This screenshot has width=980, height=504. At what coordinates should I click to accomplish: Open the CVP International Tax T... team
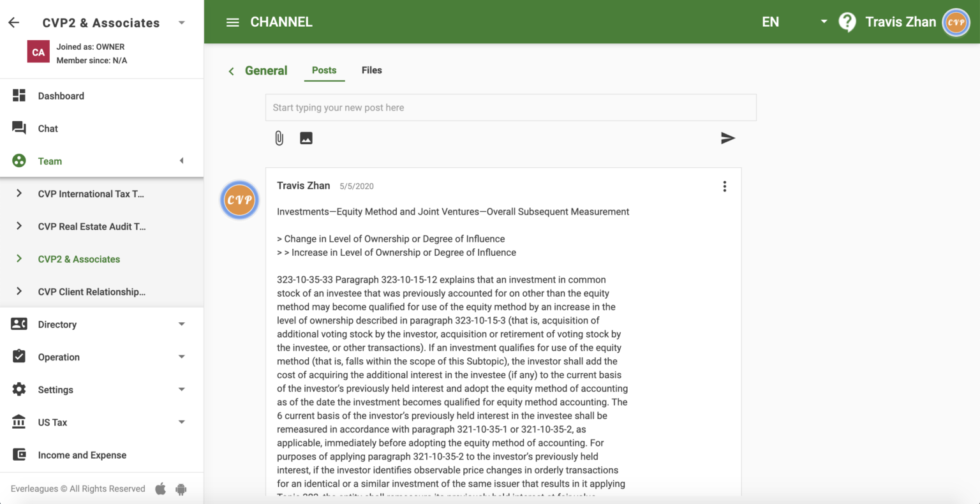click(91, 194)
